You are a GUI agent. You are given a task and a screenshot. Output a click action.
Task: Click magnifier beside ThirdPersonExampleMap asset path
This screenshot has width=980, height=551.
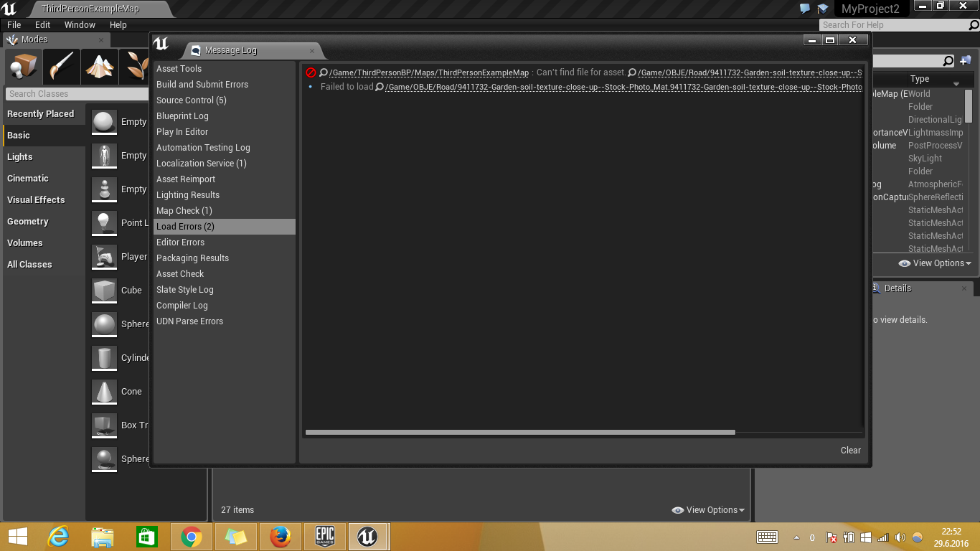324,72
